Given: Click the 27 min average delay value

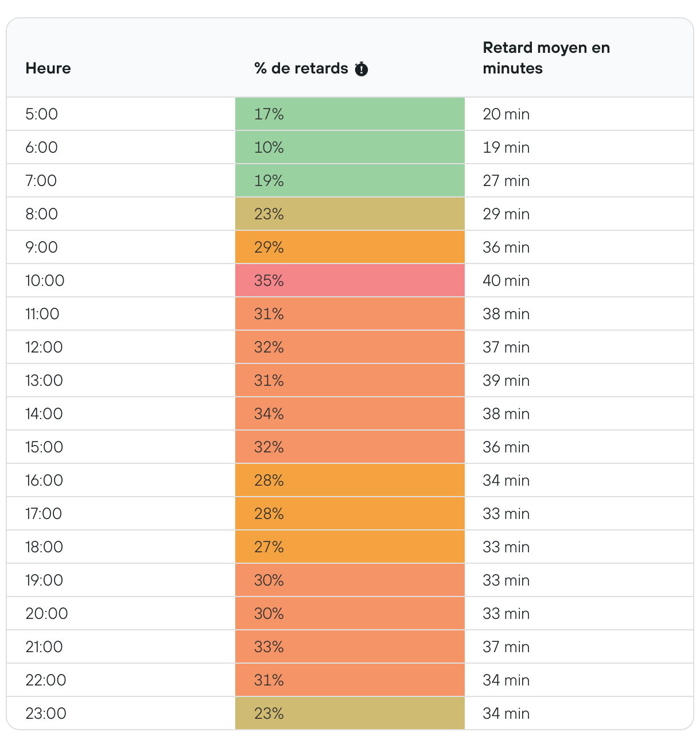Looking at the screenshot, I should [x=506, y=181].
